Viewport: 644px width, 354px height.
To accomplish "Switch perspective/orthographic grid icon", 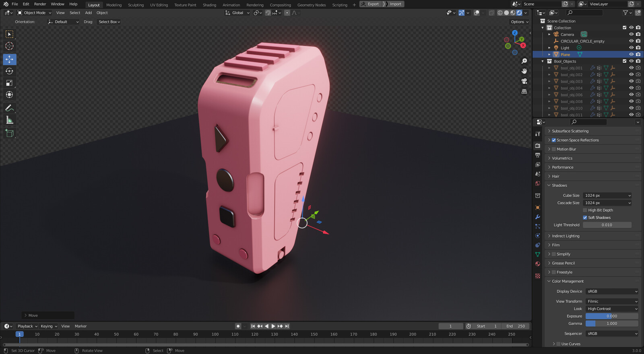I will pos(524,91).
